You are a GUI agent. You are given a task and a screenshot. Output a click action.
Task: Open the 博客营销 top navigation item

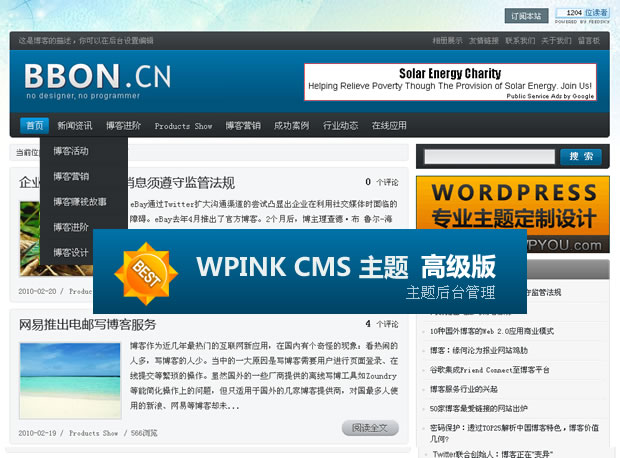[243, 126]
